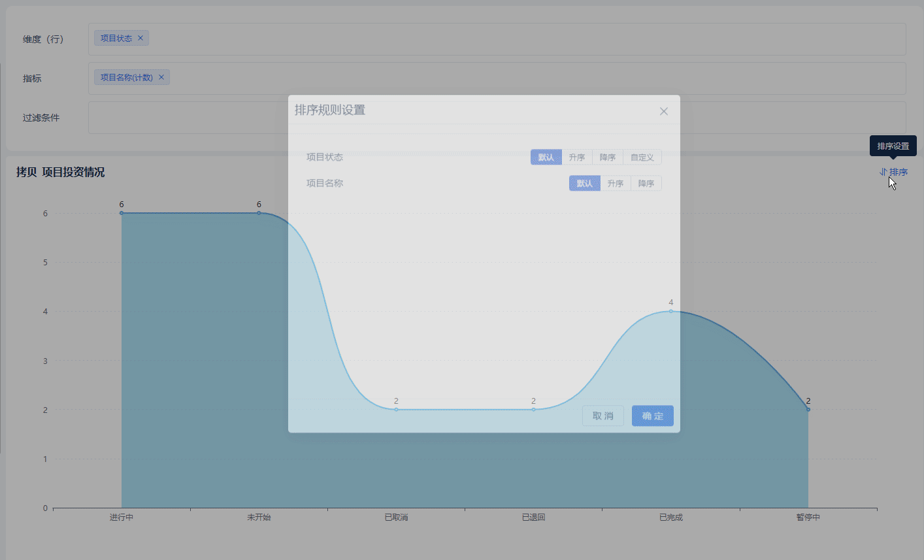Select 降序 sorting for 项目状态
This screenshot has height=560, width=924.
pyautogui.click(x=607, y=157)
